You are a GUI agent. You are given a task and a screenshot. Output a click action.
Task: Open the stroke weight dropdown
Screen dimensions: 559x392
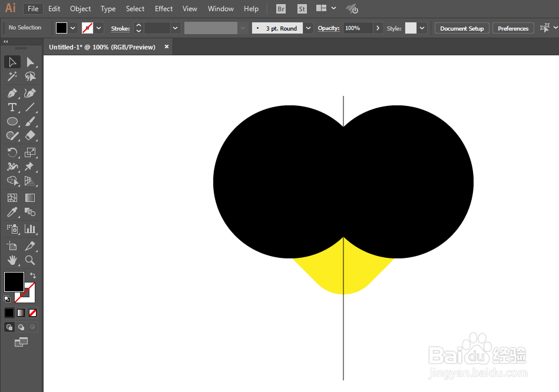click(175, 28)
